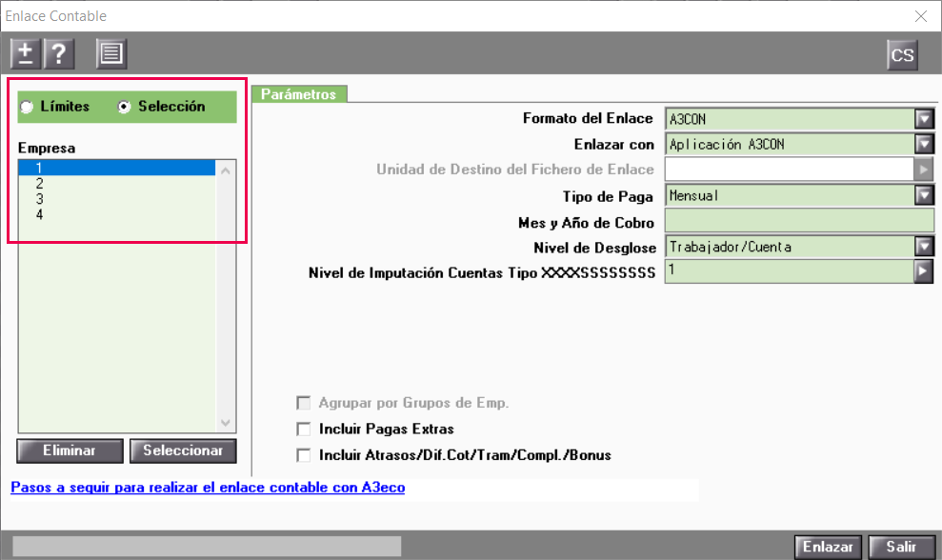Screen dimensions: 942x560
Task: Select Empresa 2 in the list
Action: point(116,183)
